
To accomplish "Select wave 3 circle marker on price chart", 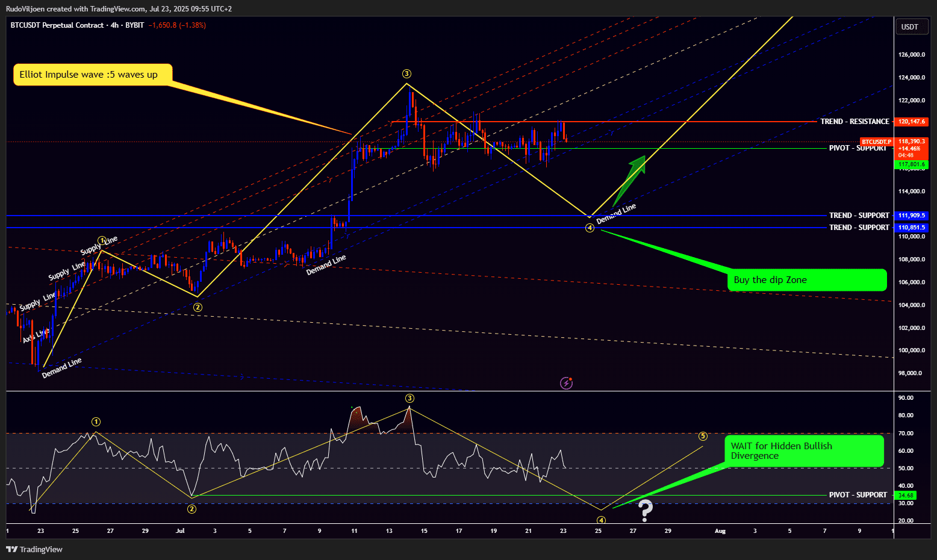I will click(407, 73).
